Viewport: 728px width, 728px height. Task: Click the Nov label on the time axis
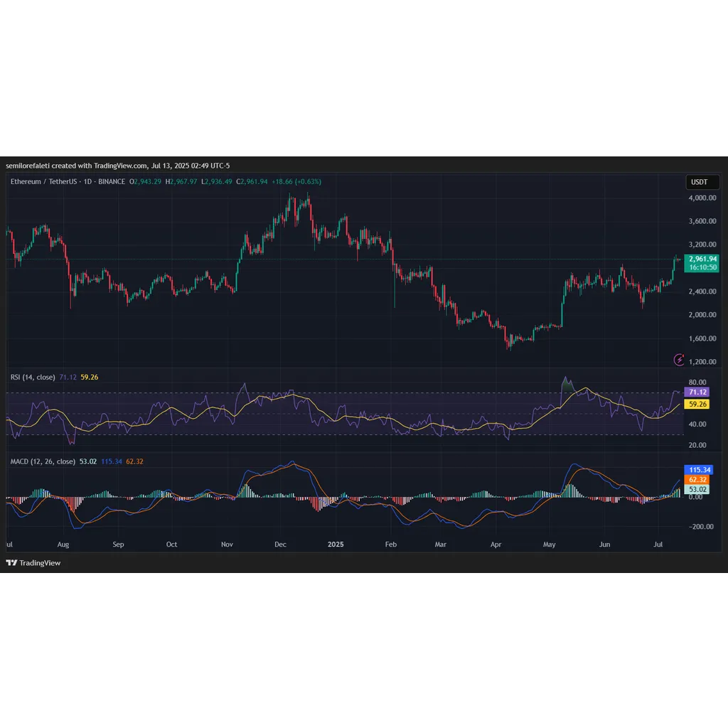[x=227, y=544]
